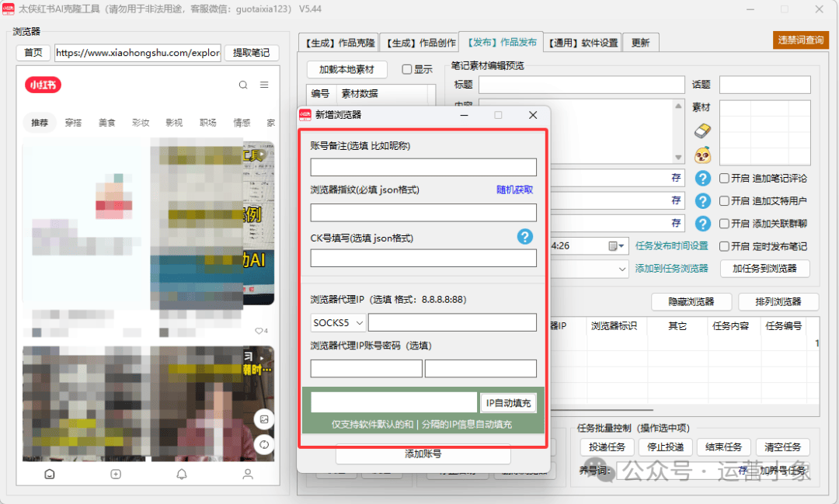Click the 加任务到浏览器 button
Image resolution: width=839 pixels, height=504 pixels.
pos(764,269)
